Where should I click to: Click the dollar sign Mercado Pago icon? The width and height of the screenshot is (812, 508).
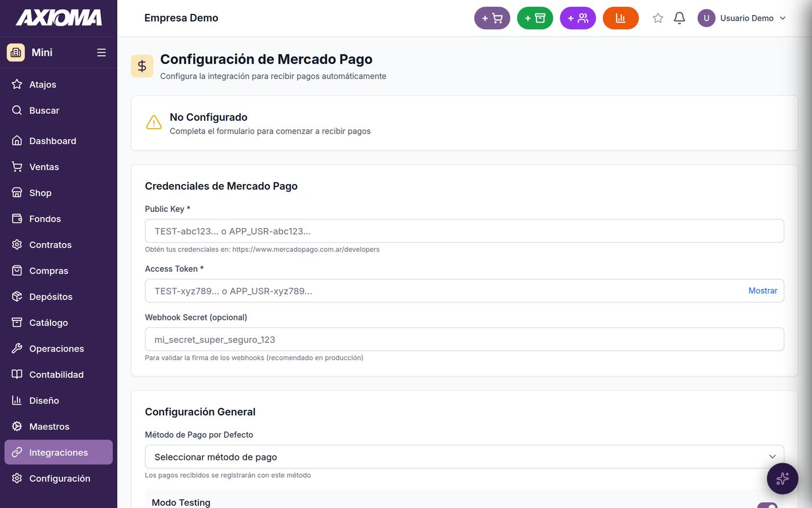tap(142, 66)
